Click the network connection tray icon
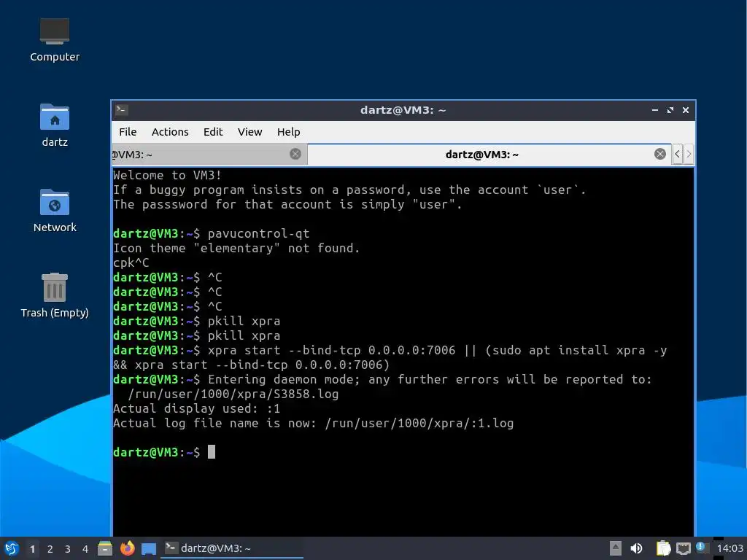Screen dimensions: 747x560 click(x=683, y=548)
